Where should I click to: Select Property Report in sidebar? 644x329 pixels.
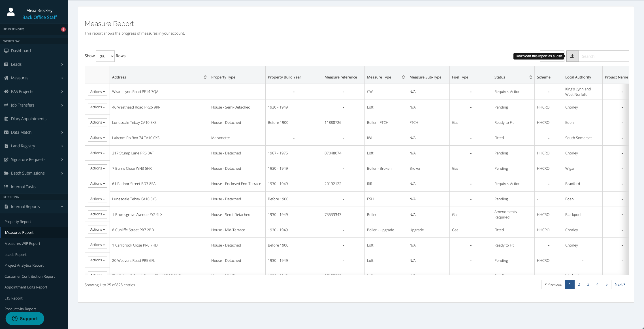18,222
